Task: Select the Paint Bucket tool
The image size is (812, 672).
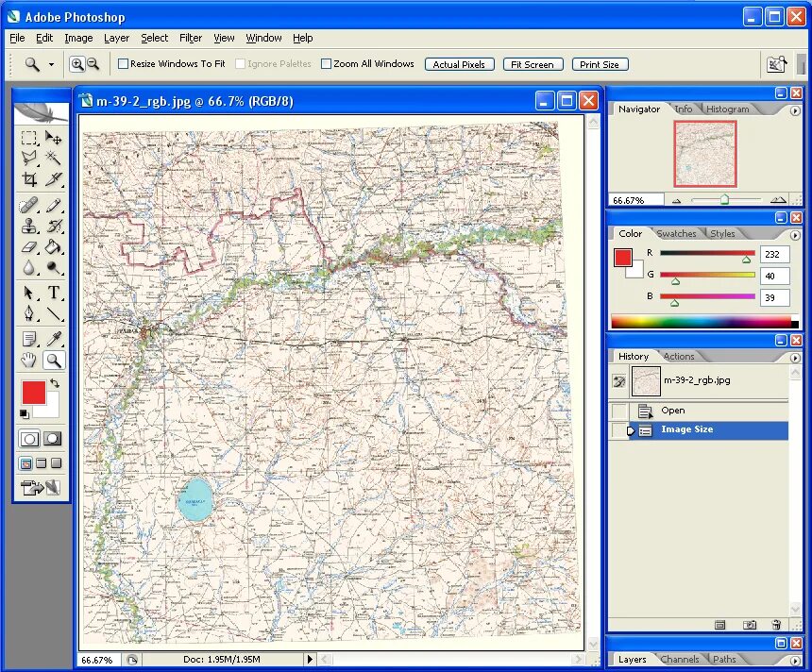Action: (x=53, y=246)
